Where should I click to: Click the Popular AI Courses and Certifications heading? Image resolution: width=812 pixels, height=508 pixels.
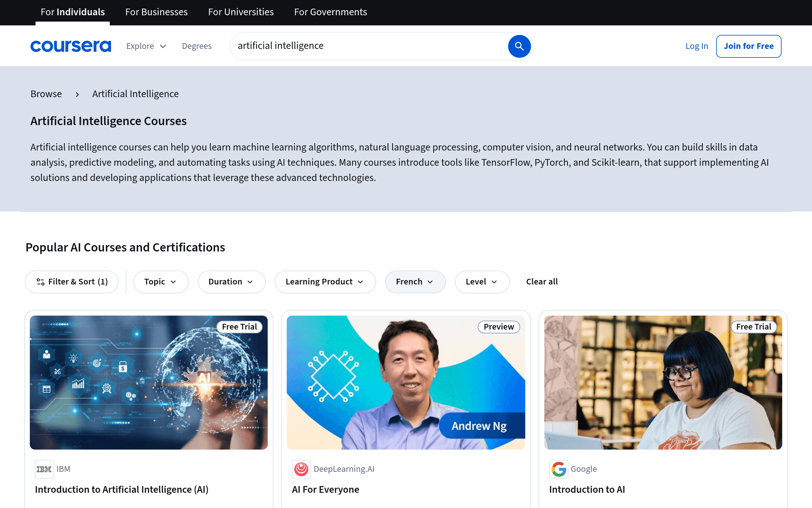(125, 248)
